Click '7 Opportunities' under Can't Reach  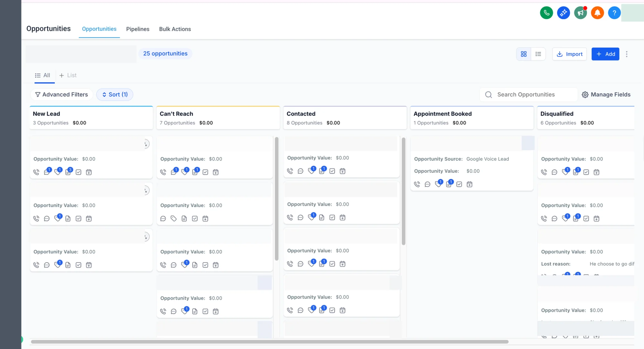coord(177,123)
